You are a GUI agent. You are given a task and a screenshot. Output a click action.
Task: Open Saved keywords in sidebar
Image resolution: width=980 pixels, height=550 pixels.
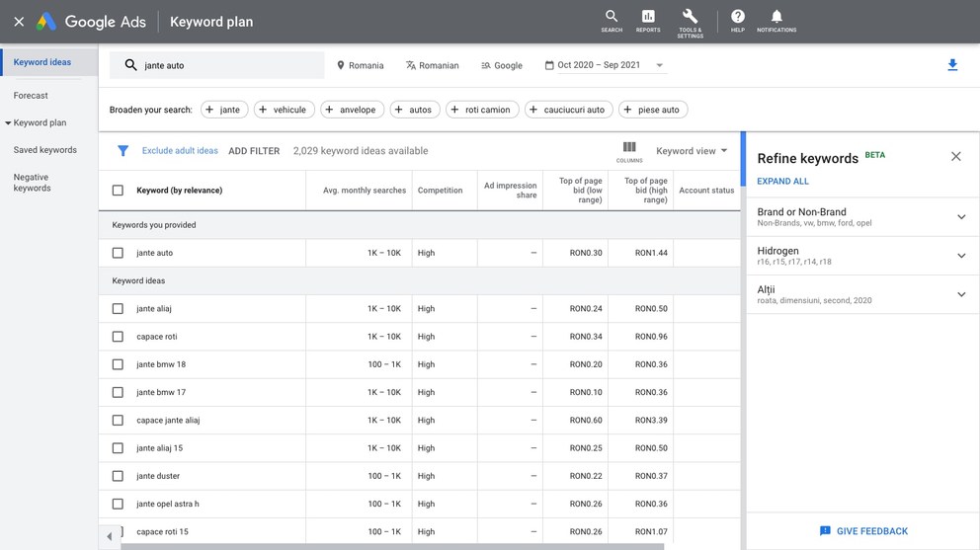45,150
